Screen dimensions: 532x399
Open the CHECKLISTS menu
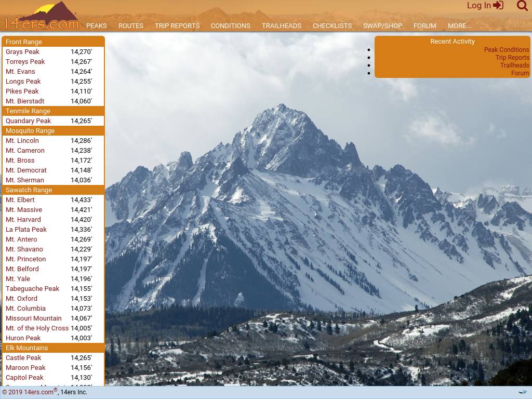click(x=332, y=26)
